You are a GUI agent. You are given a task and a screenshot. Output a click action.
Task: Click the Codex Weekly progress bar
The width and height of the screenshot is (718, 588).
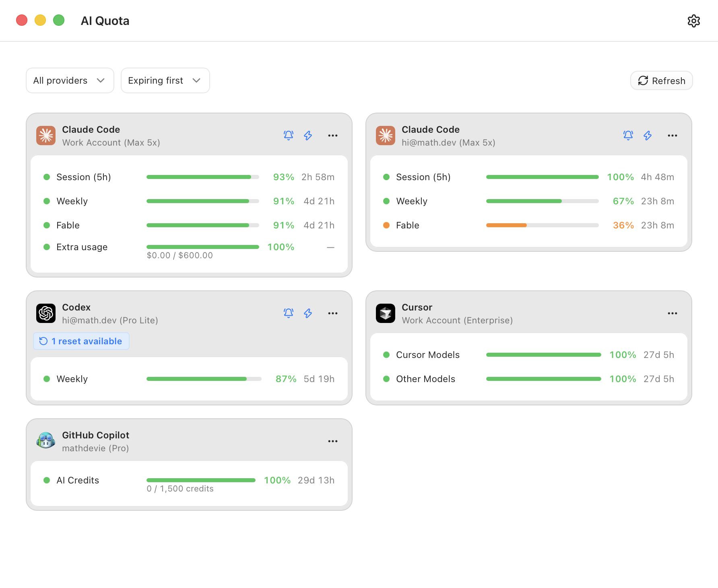[204, 379]
